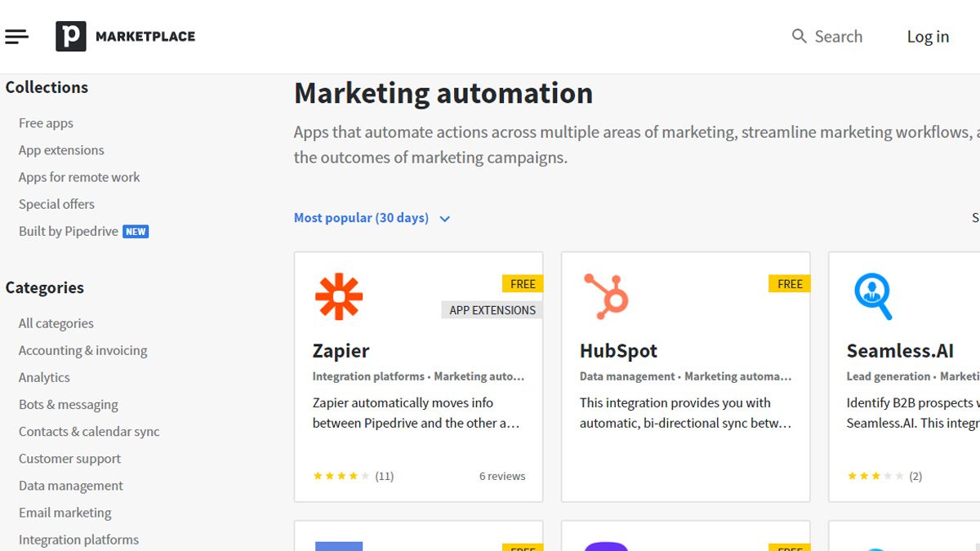Click the APP EXTENSIONS tag on Zapier

tap(491, 309)
